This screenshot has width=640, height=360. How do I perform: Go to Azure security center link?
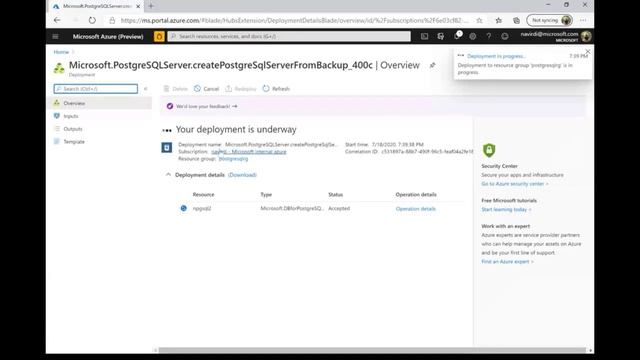514,184
